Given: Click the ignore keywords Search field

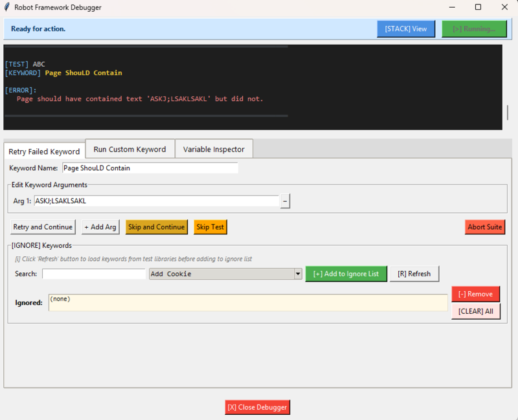Looking at the screenshot, I should coord(94,274).
